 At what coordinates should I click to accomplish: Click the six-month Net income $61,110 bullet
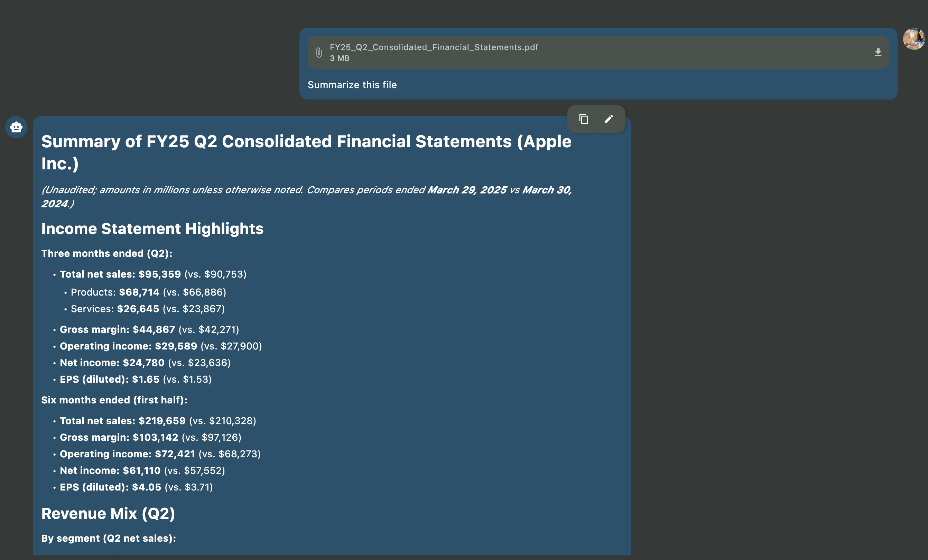tap(142, 470)
